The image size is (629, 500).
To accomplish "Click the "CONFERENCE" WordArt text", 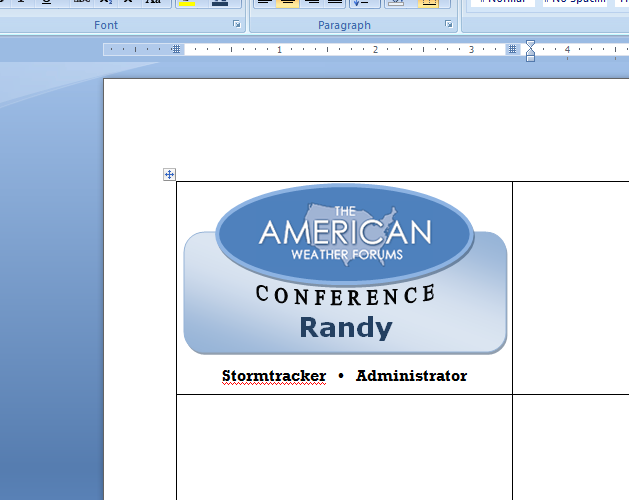I will (x=345, y=295).
